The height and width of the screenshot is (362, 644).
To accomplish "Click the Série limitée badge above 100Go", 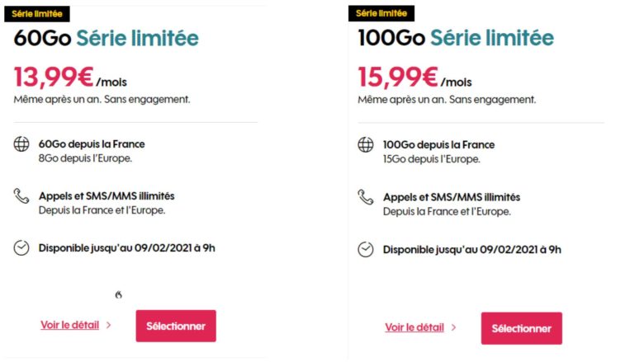I will (381, 13).
